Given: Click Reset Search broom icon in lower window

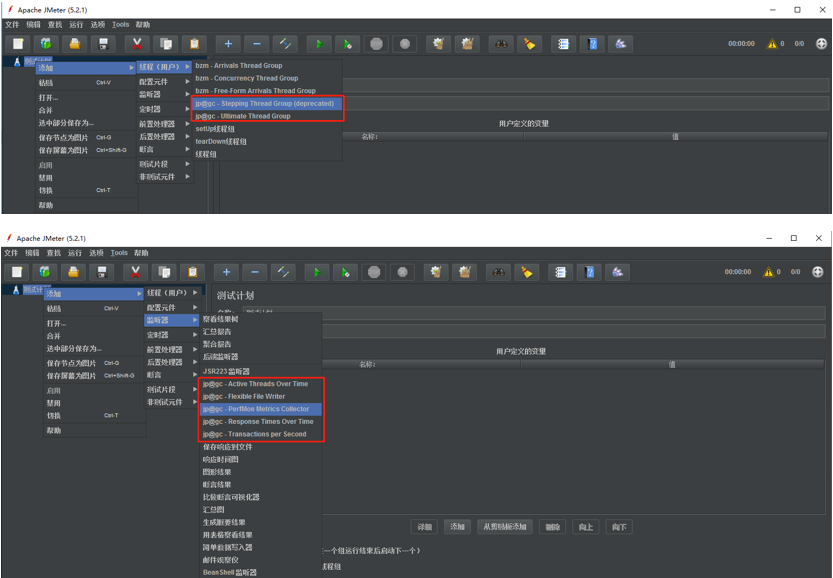Looking at the screenshot, I should pyautogui.click(x=527, y=273).
